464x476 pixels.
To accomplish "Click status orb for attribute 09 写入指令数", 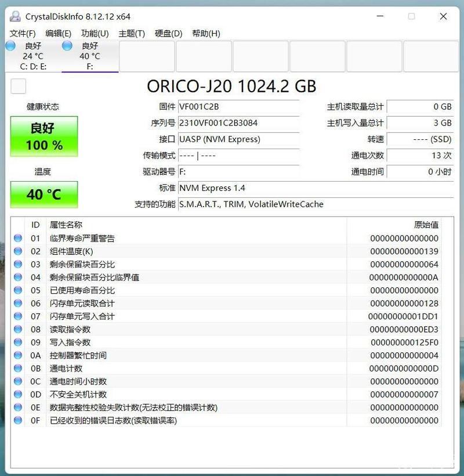I will tap(18, 342).
